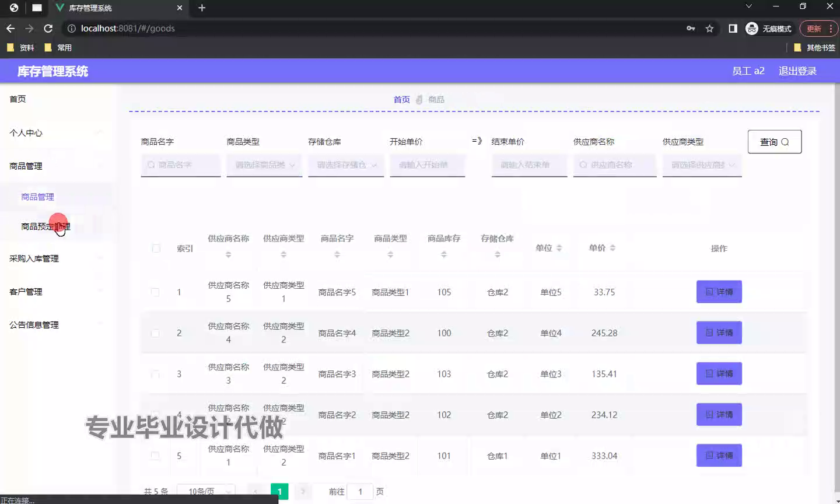Open 详情 for 商品名字2 row

719,414
